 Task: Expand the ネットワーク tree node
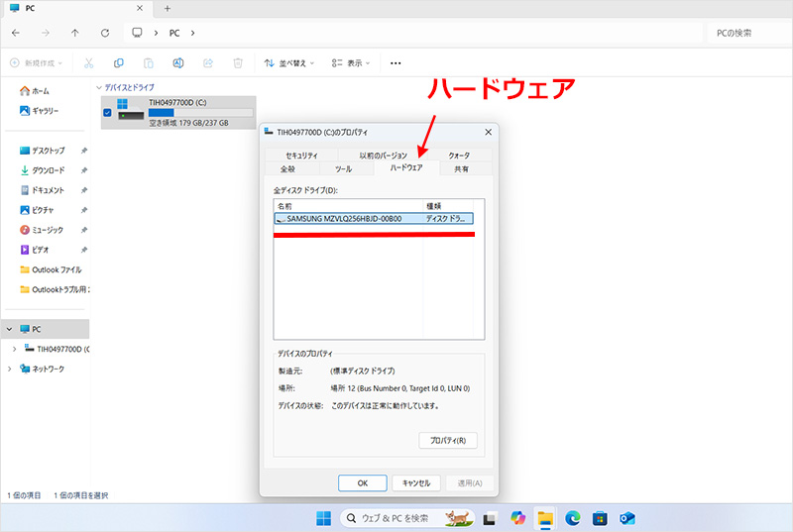(12, 369)
